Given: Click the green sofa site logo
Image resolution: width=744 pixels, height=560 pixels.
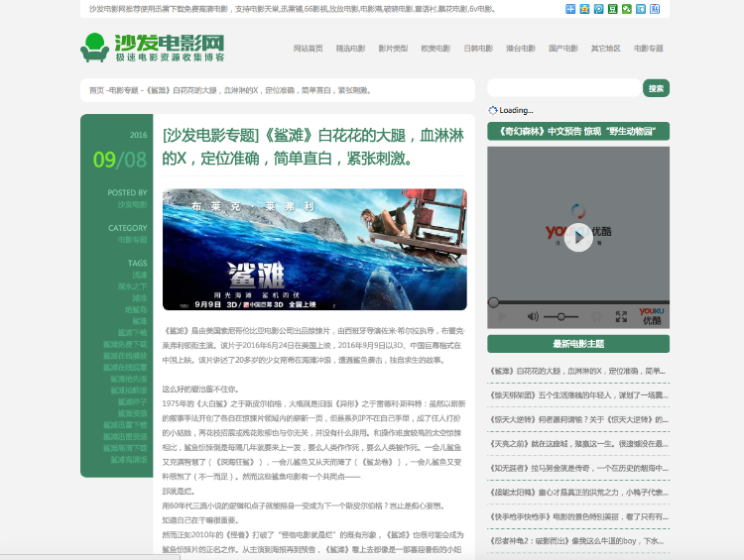Looking at the screenshot, I should (x=153, y=48).
